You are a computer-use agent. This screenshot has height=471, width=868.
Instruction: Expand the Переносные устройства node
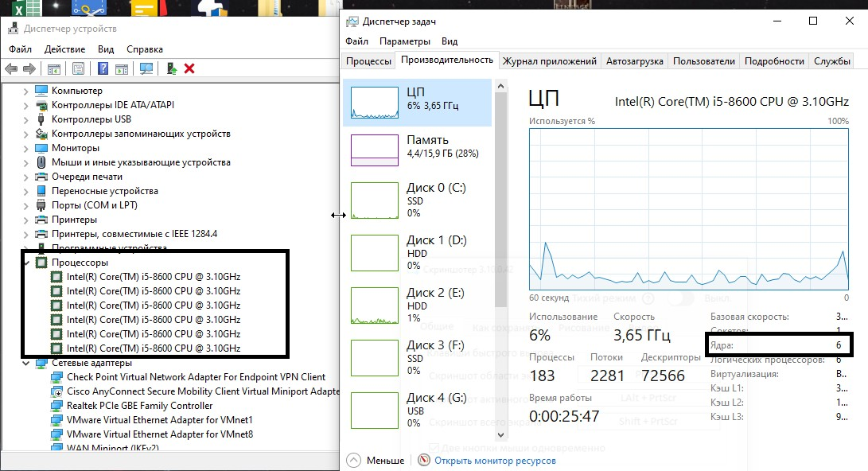(x=26, y=192)
